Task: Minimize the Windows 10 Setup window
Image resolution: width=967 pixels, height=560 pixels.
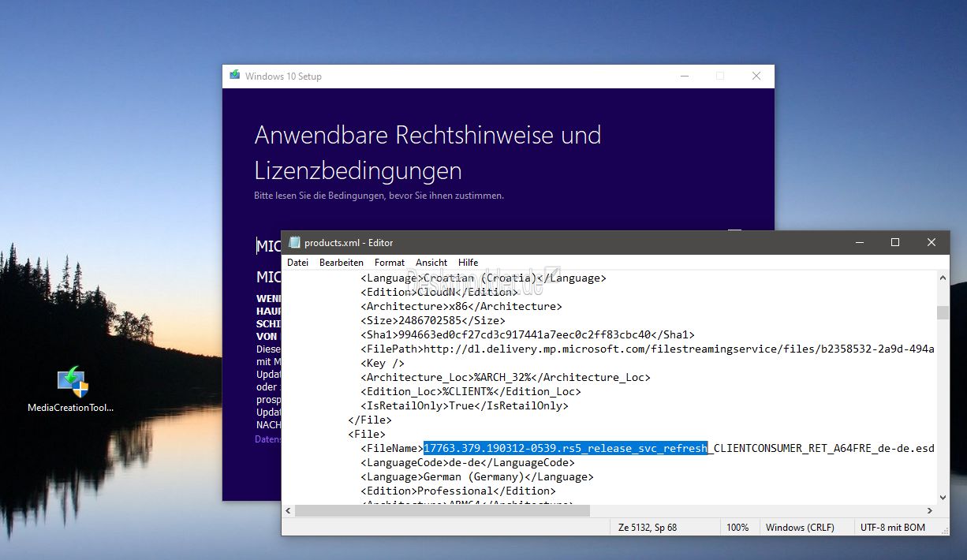Action: coord(684,76)
